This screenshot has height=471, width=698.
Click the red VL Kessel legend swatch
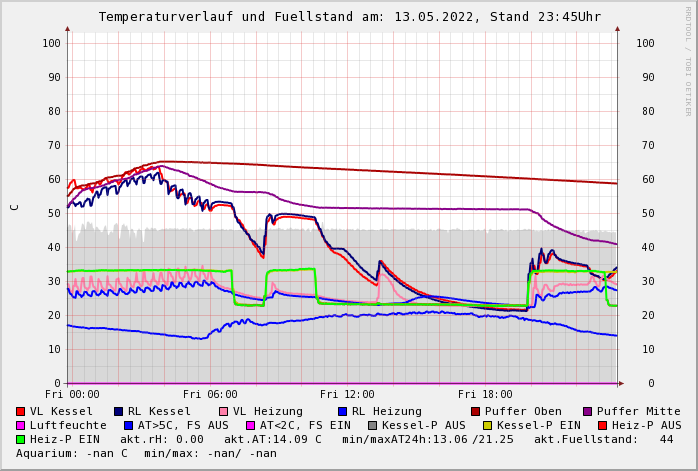click(x=21, y=411)
